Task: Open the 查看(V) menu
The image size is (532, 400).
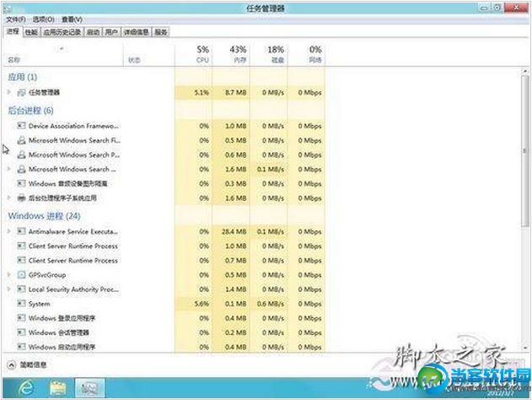Action: coord(72,19)
